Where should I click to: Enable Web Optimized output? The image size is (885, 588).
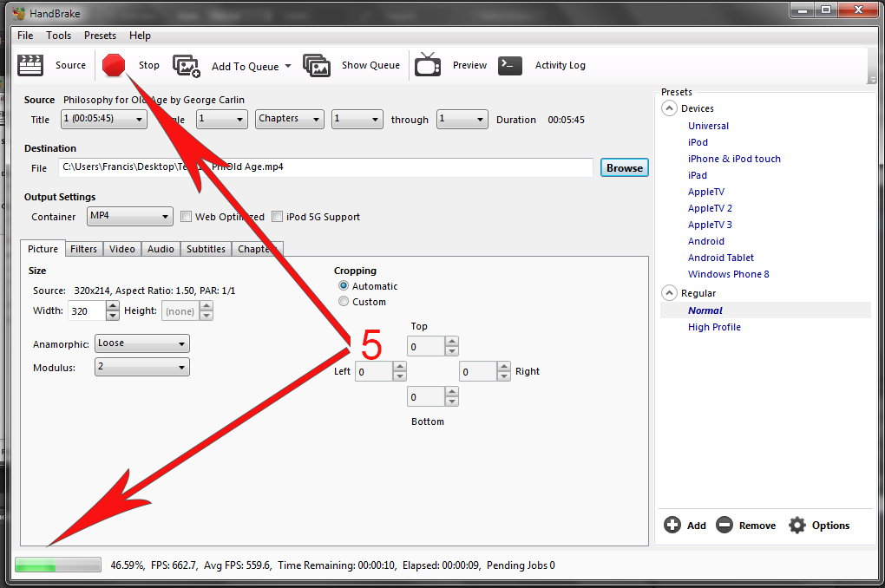(x=187, y=216)
